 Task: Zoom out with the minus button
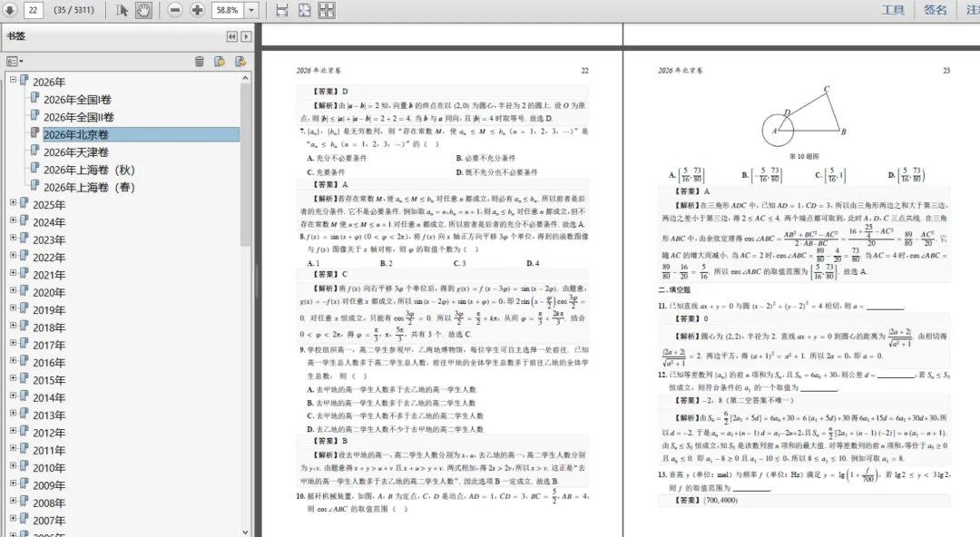pyautogui.click(x=176, y=10)
